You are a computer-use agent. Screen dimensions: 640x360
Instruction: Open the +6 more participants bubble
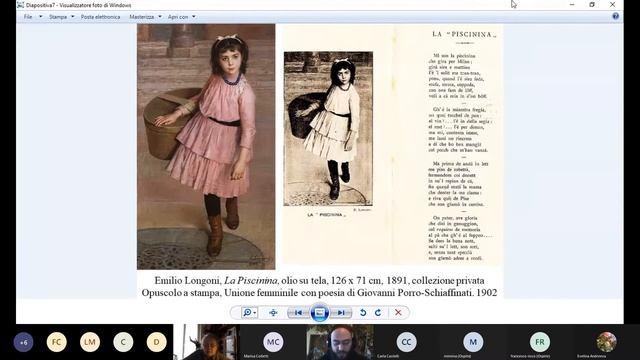[23, 342]
